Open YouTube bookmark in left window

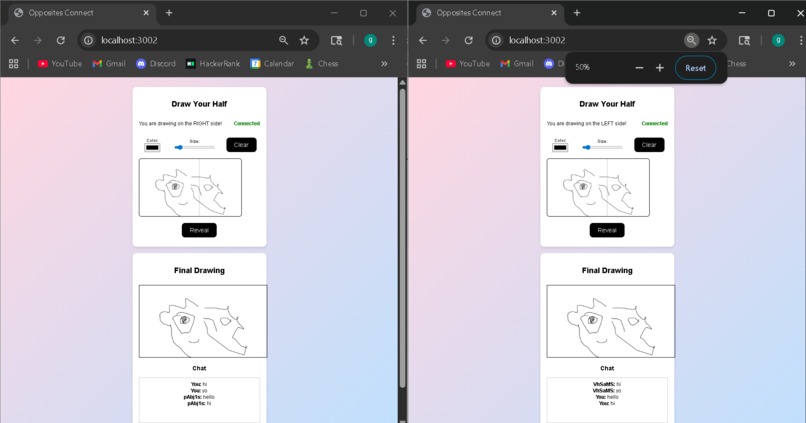pos(60,64)
